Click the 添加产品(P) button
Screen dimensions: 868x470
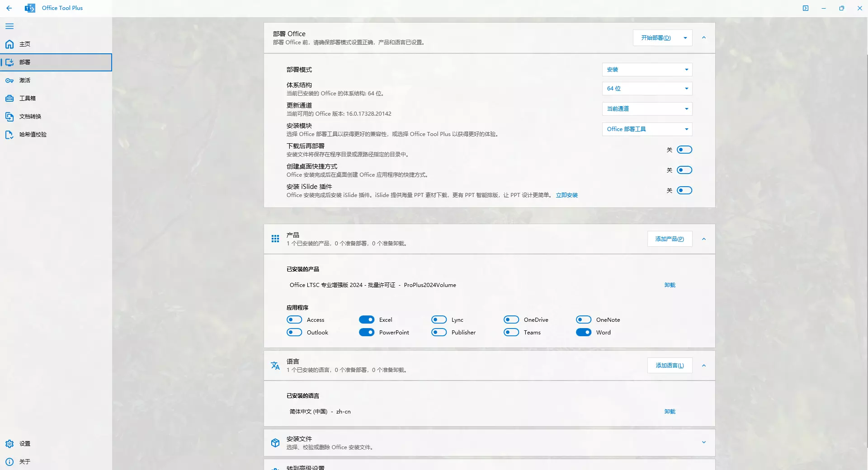tap(670, 239)
